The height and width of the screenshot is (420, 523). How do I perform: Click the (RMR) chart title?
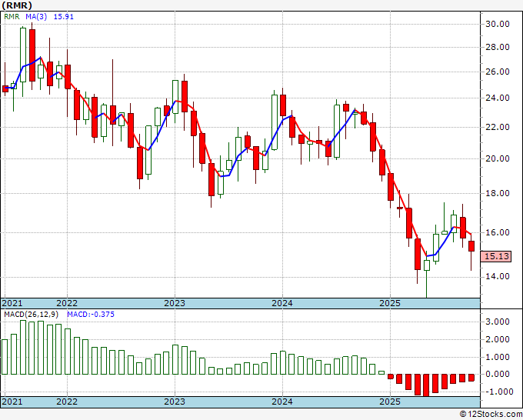(x=17, y=5)
